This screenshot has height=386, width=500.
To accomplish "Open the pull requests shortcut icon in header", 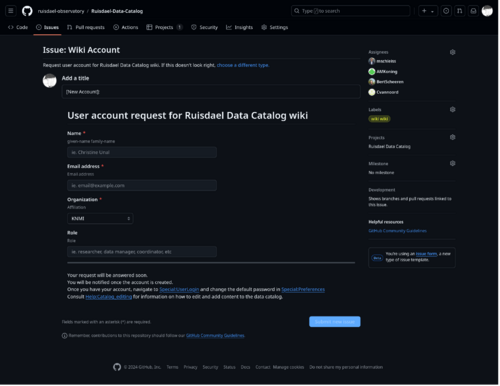I will [460, 11].
